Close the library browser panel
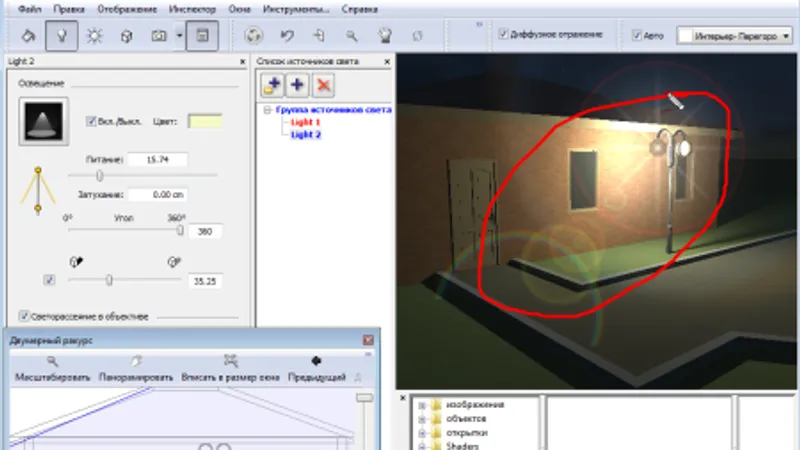This screenshot has height=450, width=800. point(403,397)
